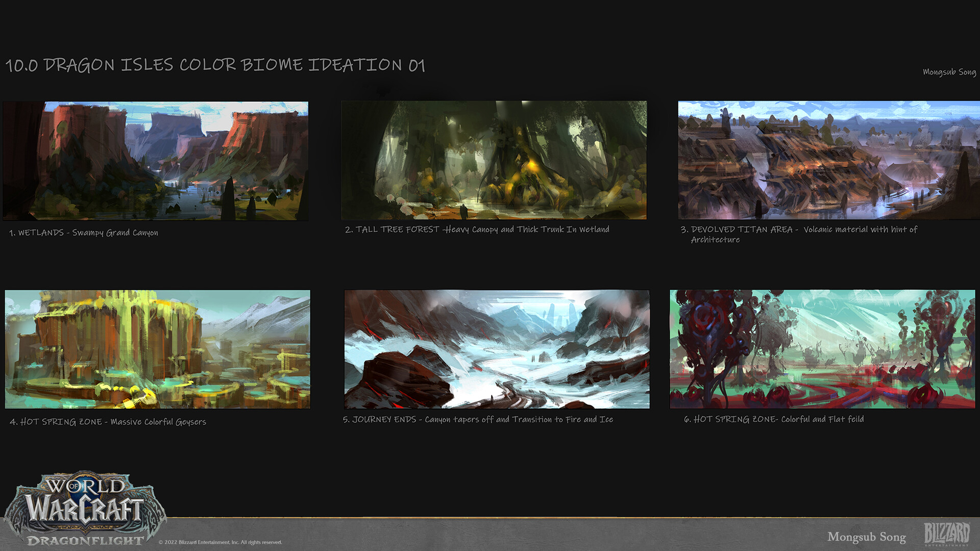
Task: Open the Tall Tree Forest painting
Action: (494, 160)
